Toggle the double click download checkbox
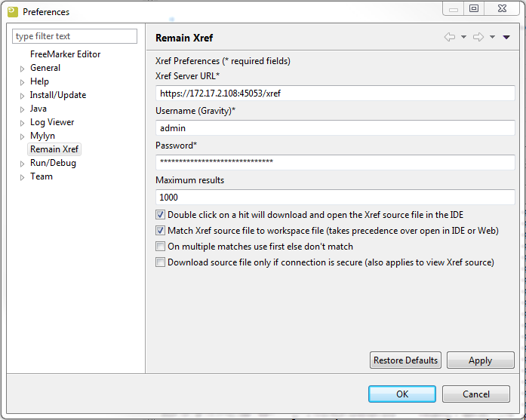 [160, 215]
